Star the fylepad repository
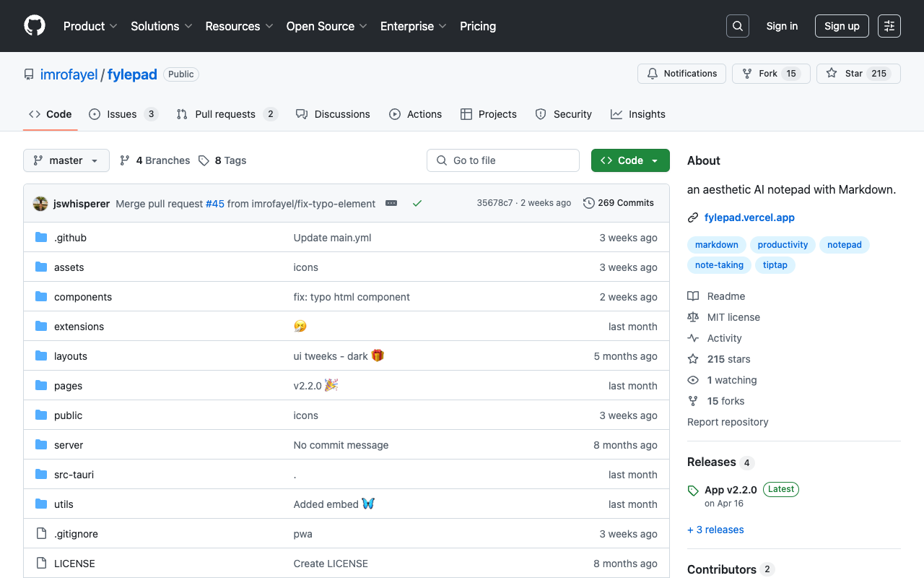Viewport: 924px width, 578px height. coord(858,74)
